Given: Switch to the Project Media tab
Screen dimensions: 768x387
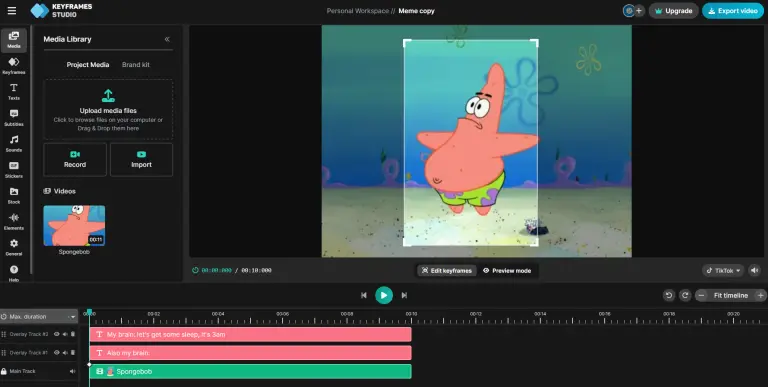Looking at the screenshot, I should [x=88, y=65].
